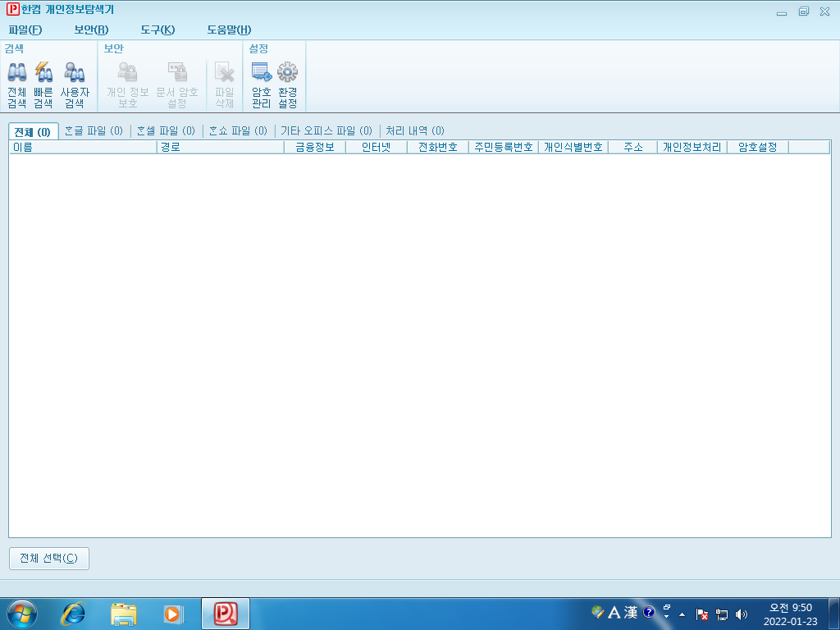Click the 전체 선택(C) button

48,558
